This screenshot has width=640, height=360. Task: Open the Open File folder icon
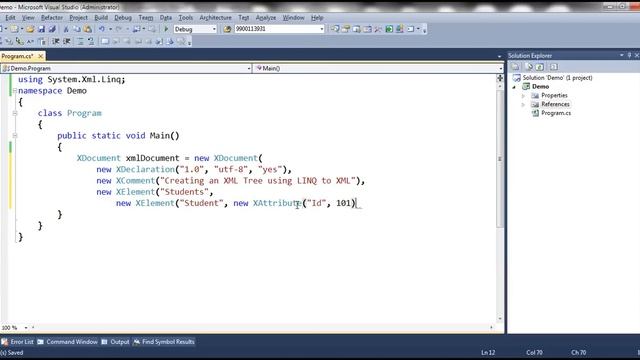30,29
